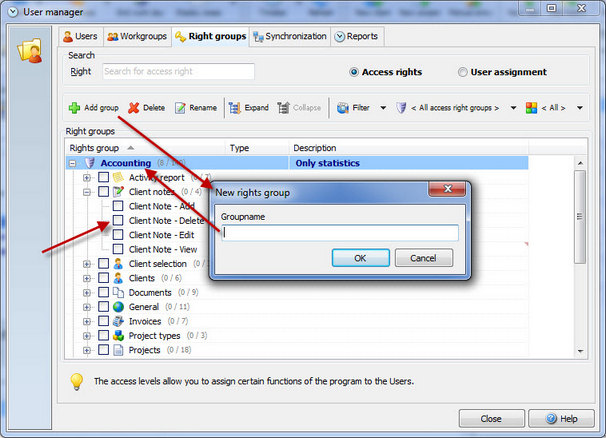Viewport: 606px width, 438px height.
Task: Click the User manager title arrow icon
Action: [x=13, y=12]
